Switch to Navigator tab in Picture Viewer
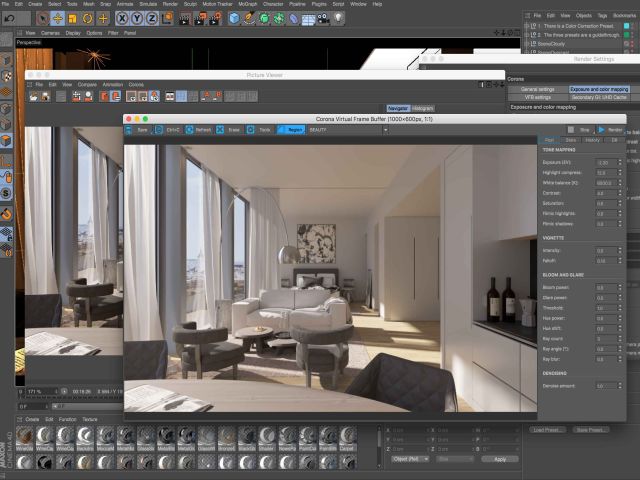640x480 pixels. 398,108
